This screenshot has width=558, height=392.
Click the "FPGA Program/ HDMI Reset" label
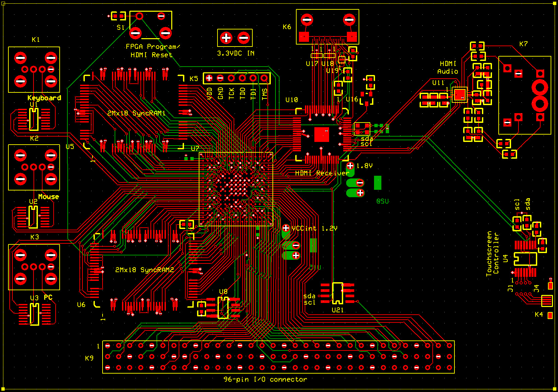pyautogui.click(x=152, y=51)
